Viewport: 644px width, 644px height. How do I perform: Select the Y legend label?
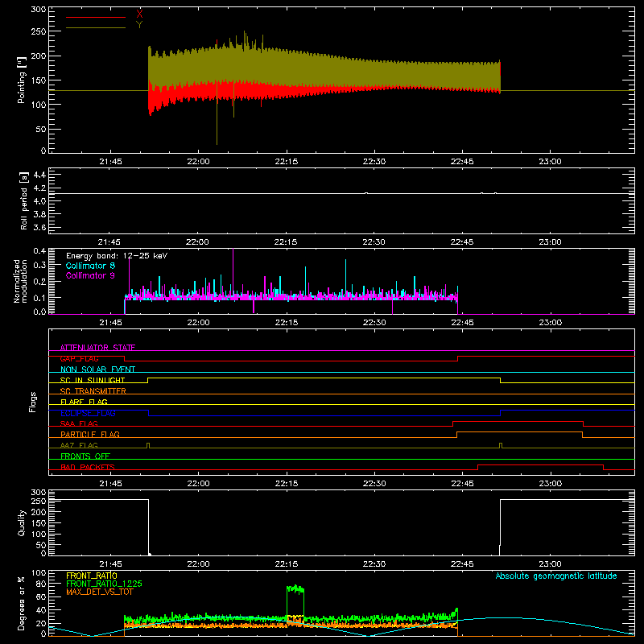[139, 25]
